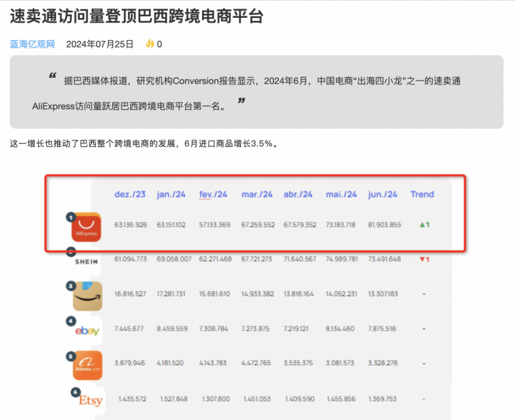Click eBay value 8.459.559
Screen dimensions: 515x420
tap(172, 329)
